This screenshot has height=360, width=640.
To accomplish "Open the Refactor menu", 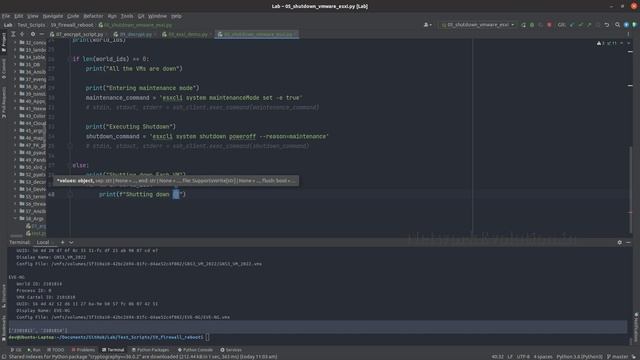I will (93, 16).
